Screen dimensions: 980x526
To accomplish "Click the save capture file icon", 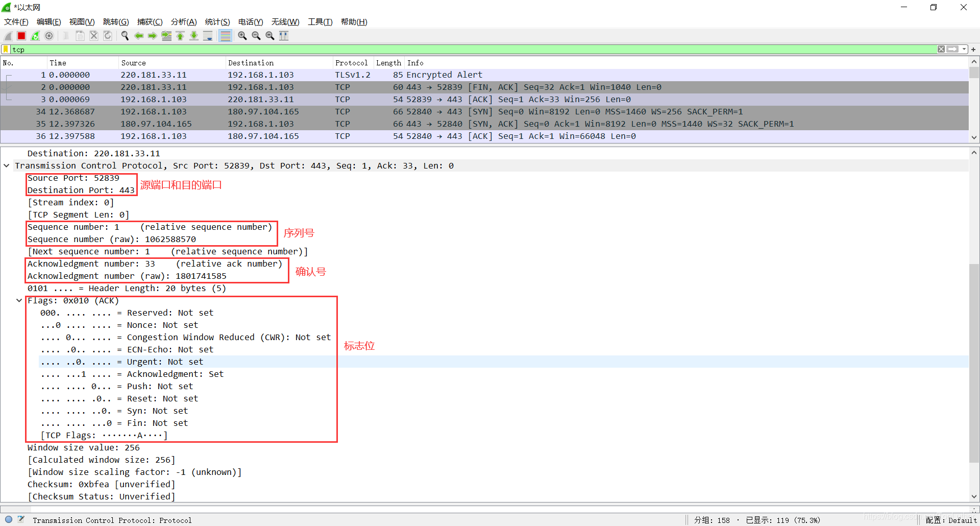I will coord(80,36).
